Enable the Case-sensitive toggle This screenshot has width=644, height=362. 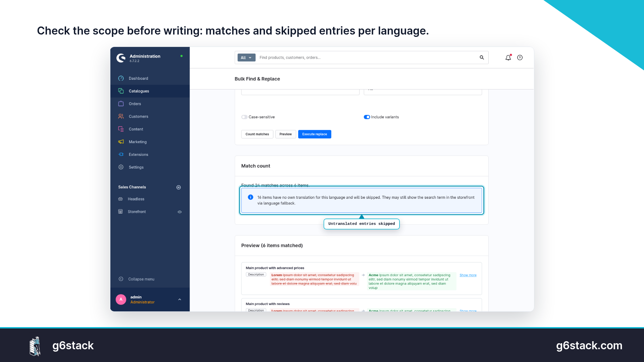tap(244, 117)
